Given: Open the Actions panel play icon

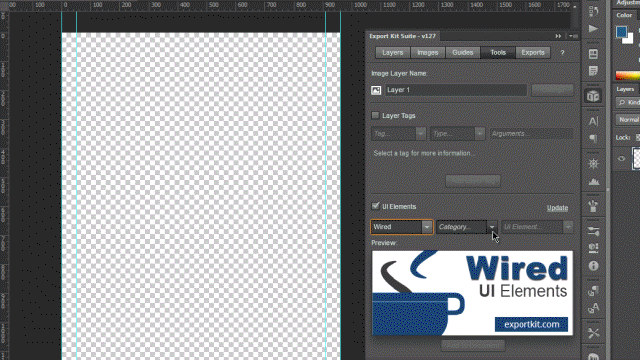Looking at the screenshot, I should click(x=593, y=29).
